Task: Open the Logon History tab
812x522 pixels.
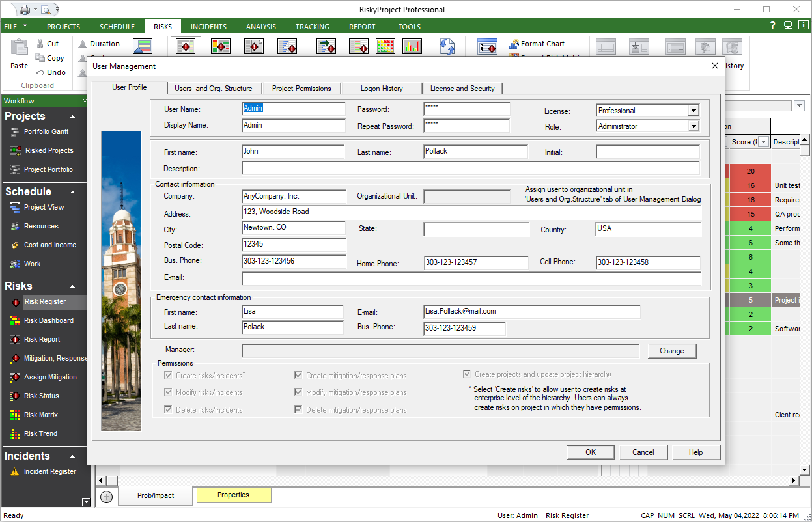Action: 382,89
